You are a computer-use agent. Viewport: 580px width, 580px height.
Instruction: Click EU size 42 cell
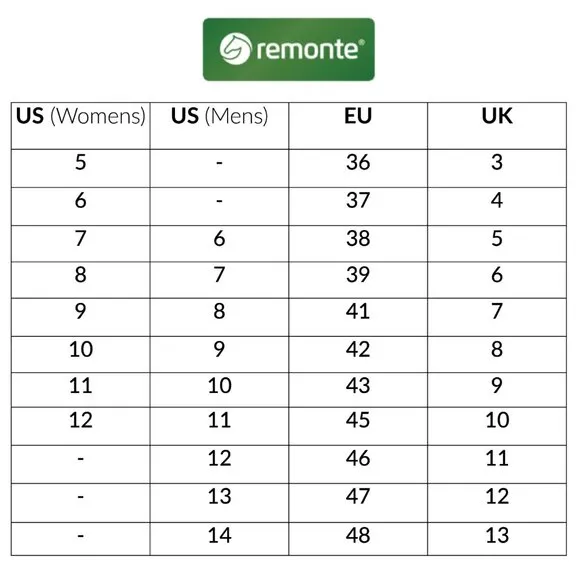click(358, 354)
